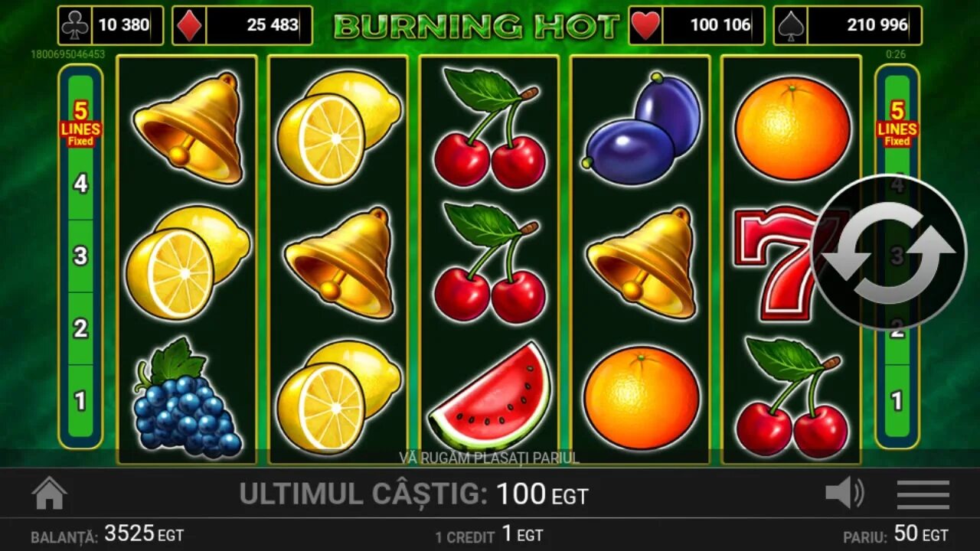Open bet settings at Pariu 50 EGT

[x=896, y=535]
